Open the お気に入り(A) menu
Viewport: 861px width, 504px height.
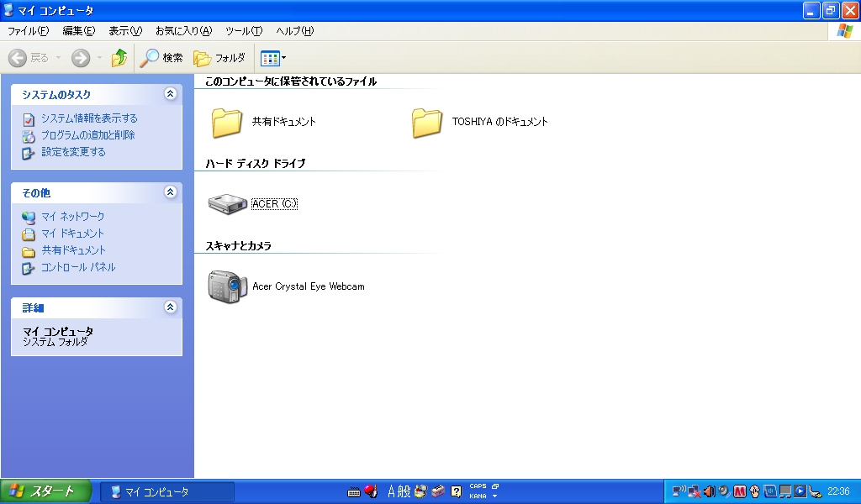(183, 31)
